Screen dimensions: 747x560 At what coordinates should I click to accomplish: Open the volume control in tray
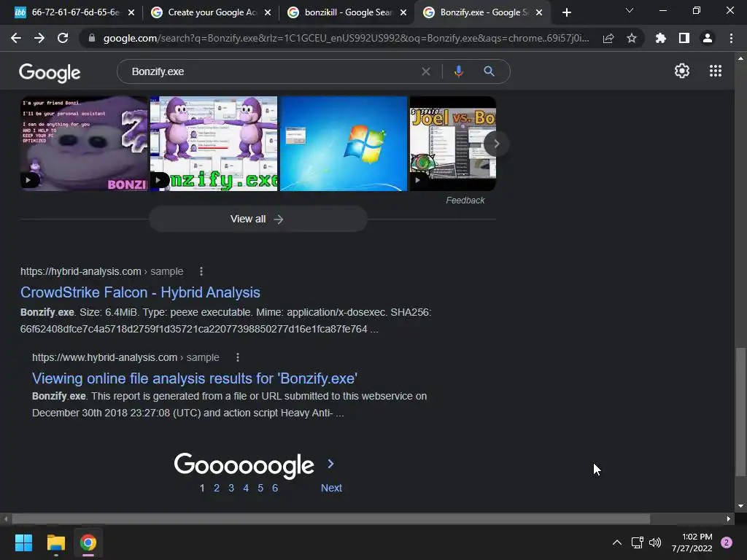[x=655, y=542]
